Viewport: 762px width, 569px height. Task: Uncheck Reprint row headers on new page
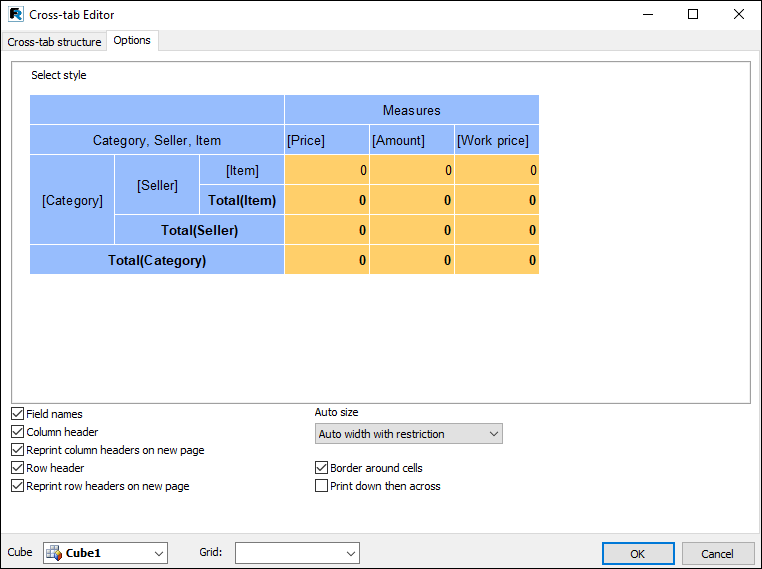coord(18,486)
